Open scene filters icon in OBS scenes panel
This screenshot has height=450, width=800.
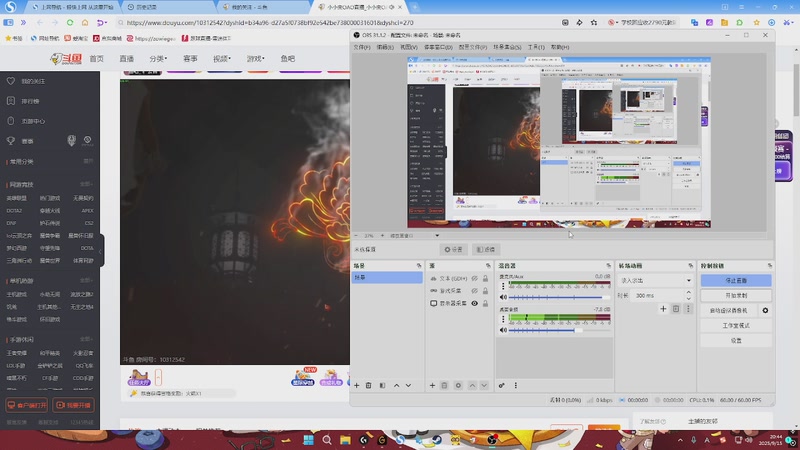tap(383, 386)
